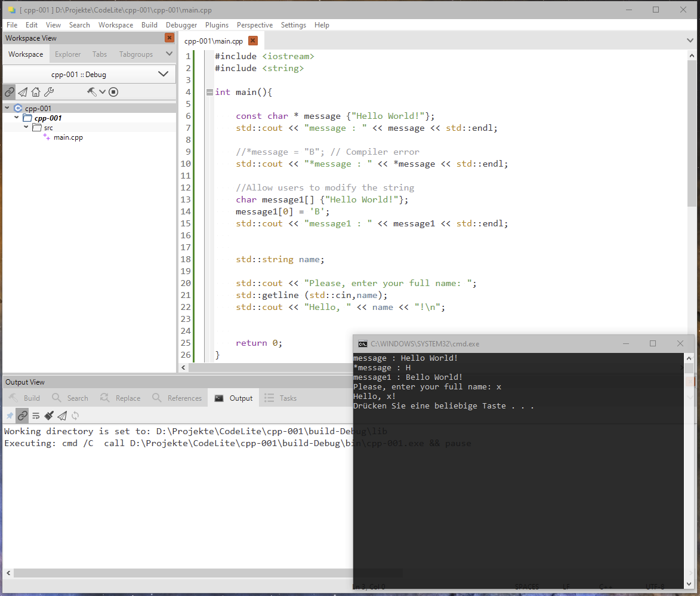Open the Plugins menu
This screenshot has height=596, width=700.
(x=217, y=25)
